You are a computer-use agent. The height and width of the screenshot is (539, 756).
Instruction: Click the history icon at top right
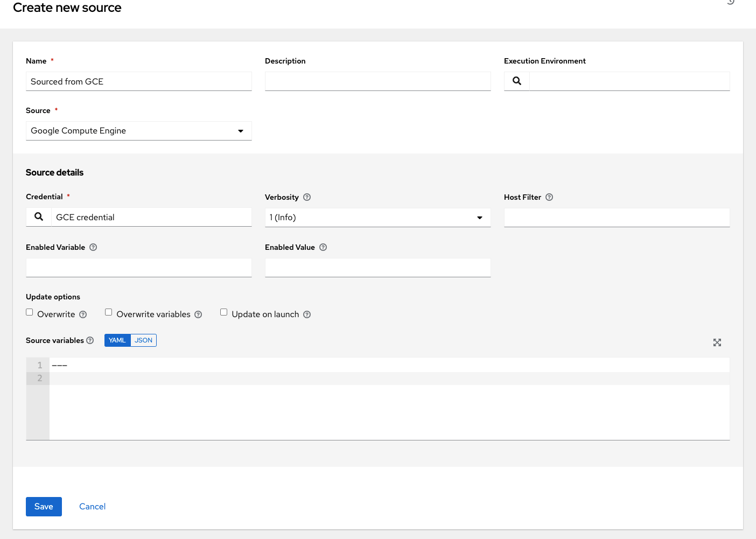(x=731, y=3)
